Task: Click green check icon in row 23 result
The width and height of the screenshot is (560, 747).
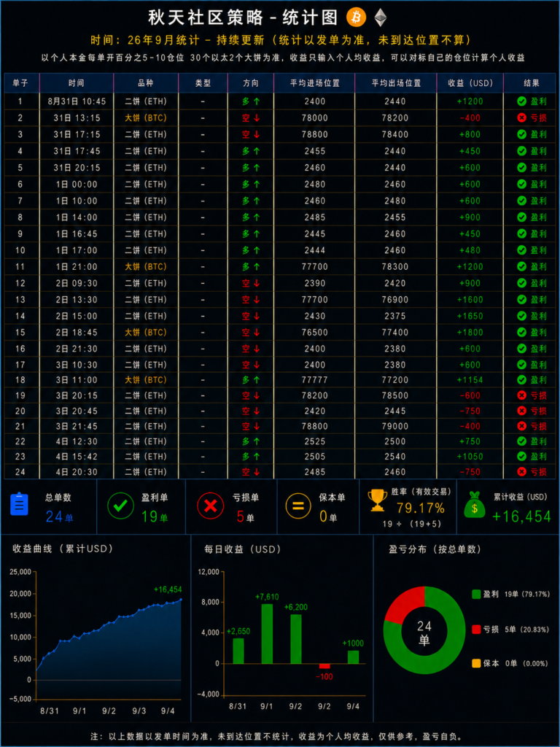Action: [x=521, y=457]
